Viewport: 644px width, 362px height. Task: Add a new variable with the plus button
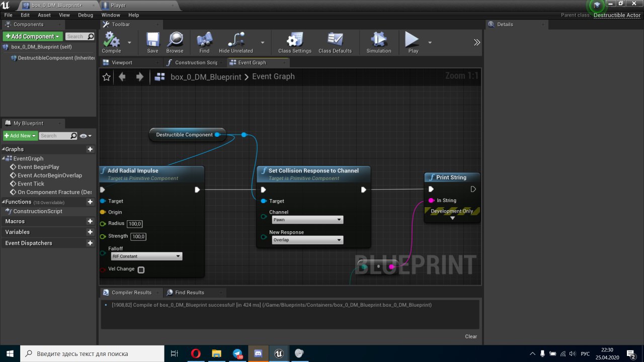90,232
